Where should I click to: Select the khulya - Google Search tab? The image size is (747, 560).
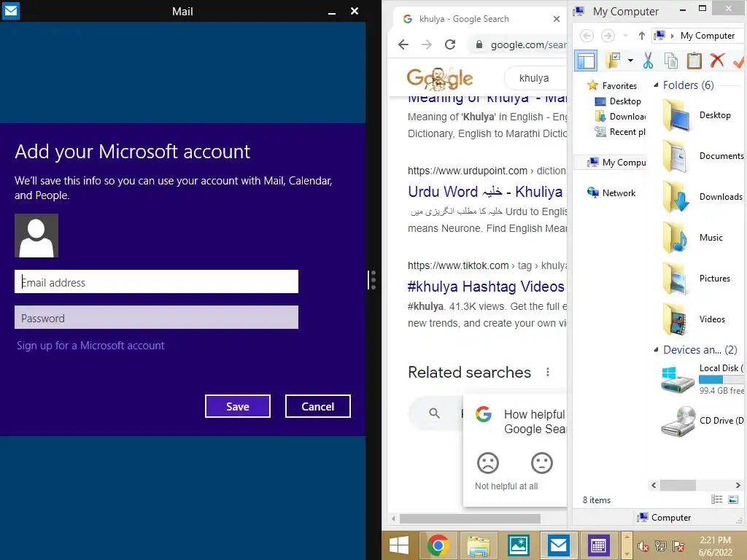click(x=478, y=19)
